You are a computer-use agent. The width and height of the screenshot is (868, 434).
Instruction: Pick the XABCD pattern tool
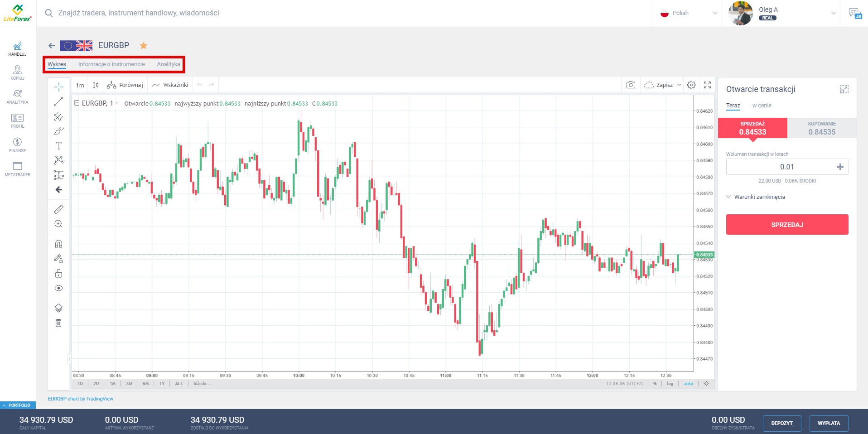tap(58, 160)
